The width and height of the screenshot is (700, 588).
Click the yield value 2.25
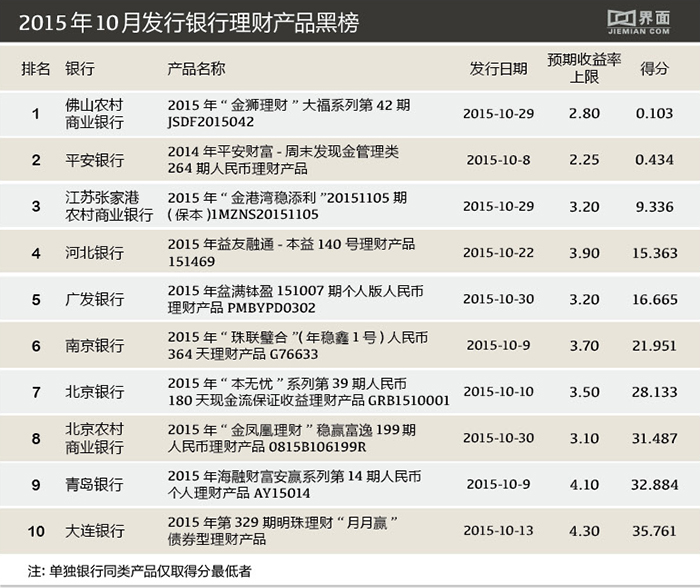584,160
